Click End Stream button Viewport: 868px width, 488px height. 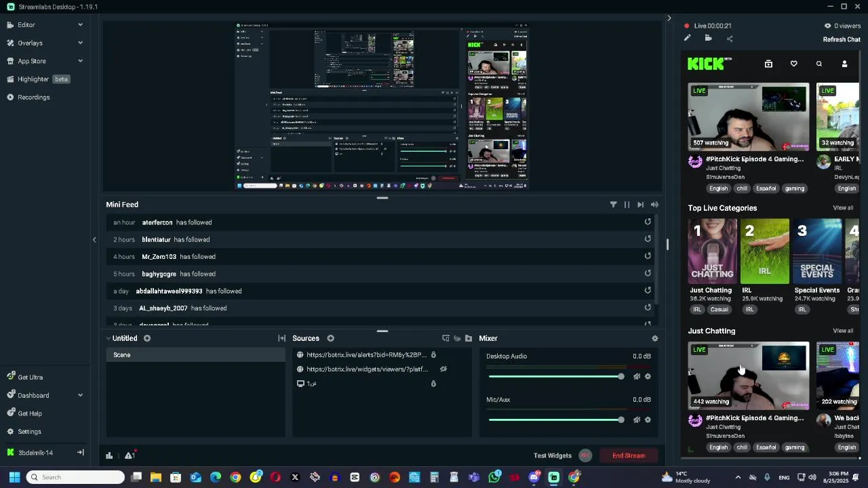(x=629, y=455)
